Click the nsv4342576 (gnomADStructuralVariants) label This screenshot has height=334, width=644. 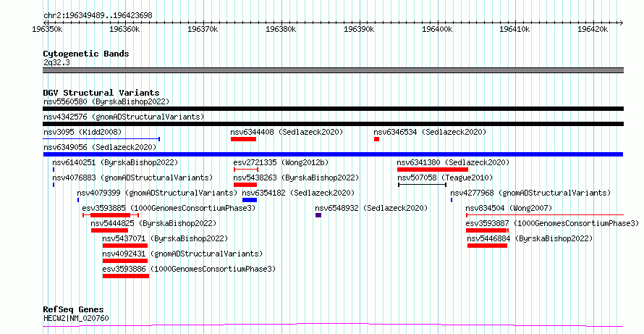pyautogui.click(x=124, y=117)
